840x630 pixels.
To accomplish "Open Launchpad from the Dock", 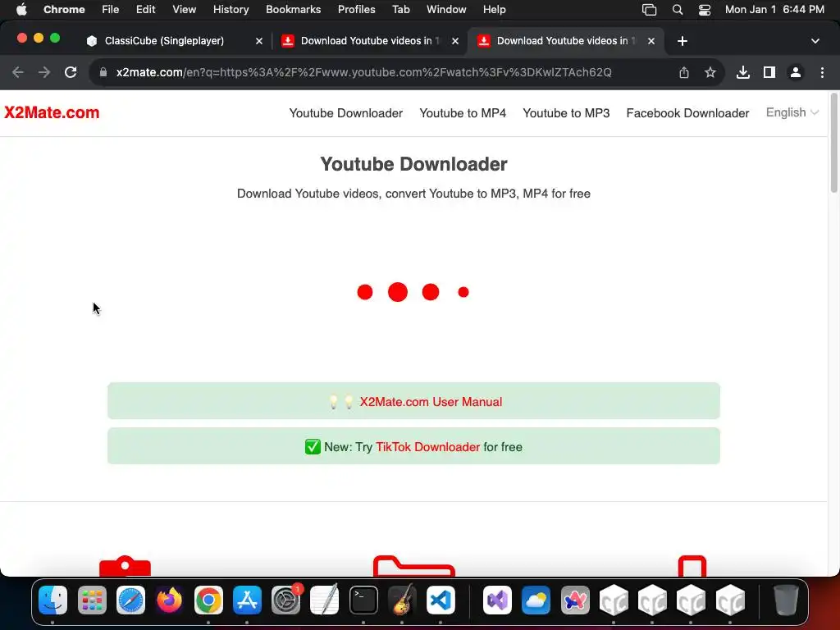I will click(92, 600).
